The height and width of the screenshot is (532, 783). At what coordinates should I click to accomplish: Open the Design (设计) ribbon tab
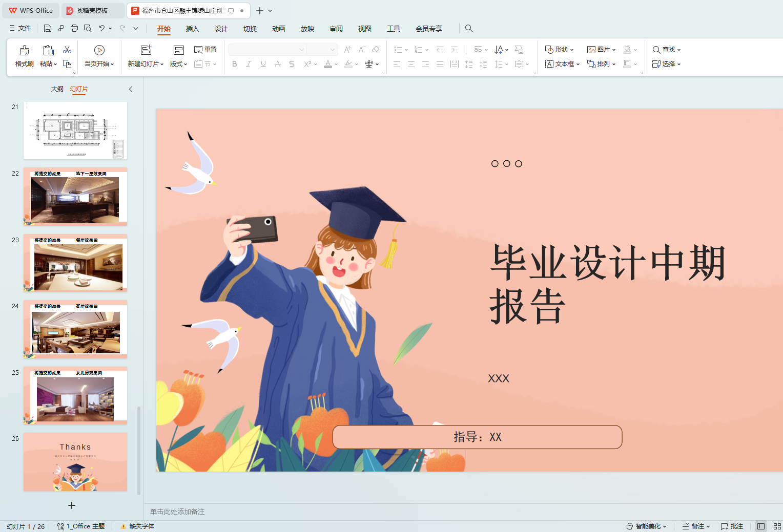click(x=221, y=29)
